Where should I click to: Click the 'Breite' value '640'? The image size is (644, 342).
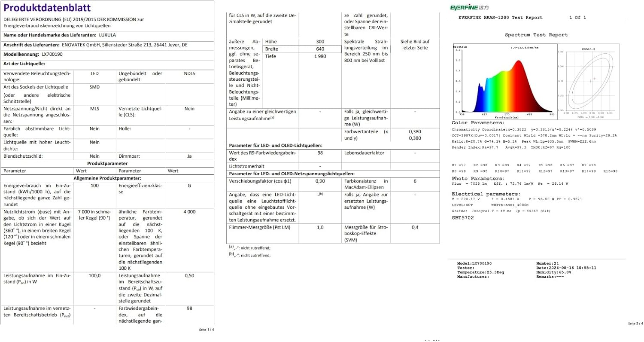point(320,49)
